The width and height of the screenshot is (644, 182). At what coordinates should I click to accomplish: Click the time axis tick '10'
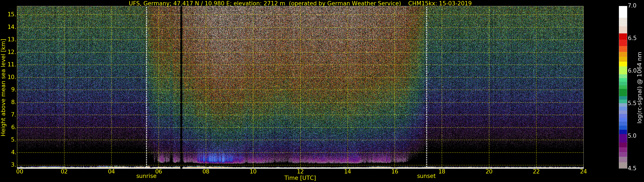(253, 172)
